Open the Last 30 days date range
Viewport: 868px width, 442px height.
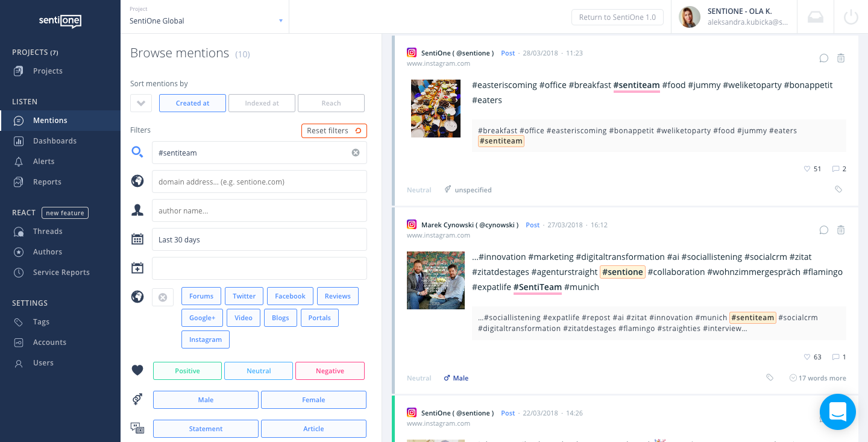coord(259,240)
